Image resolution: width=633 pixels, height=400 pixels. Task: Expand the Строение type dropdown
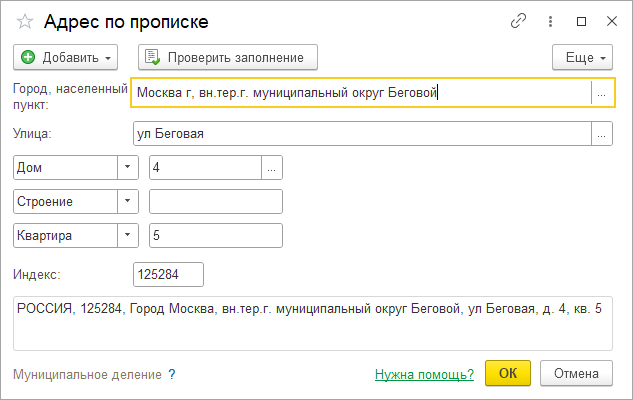tap(128, 201)
